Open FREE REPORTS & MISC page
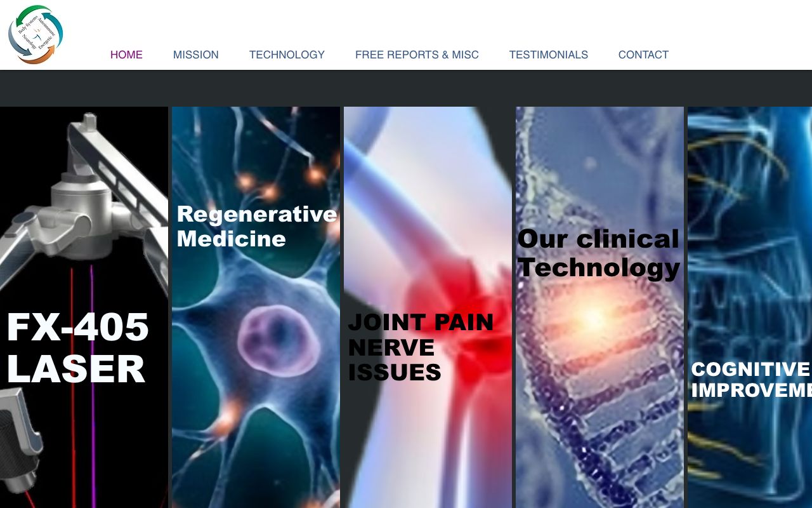 [x=417, y=55]
